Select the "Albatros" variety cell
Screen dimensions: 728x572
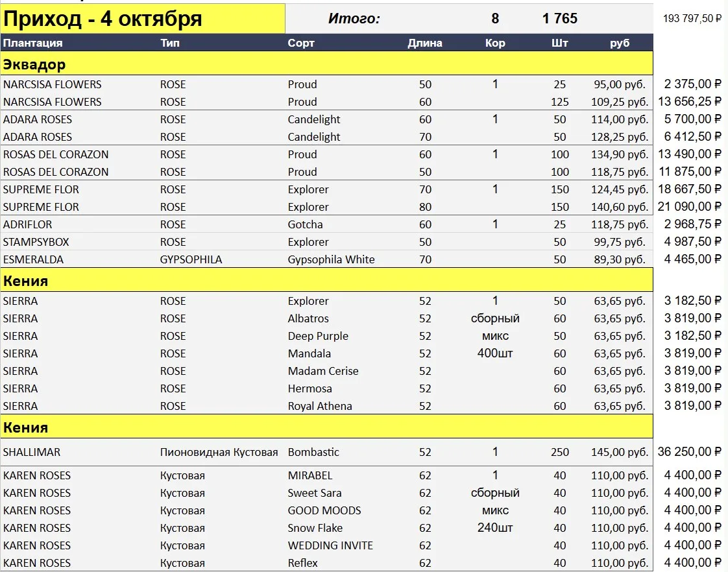308,318
